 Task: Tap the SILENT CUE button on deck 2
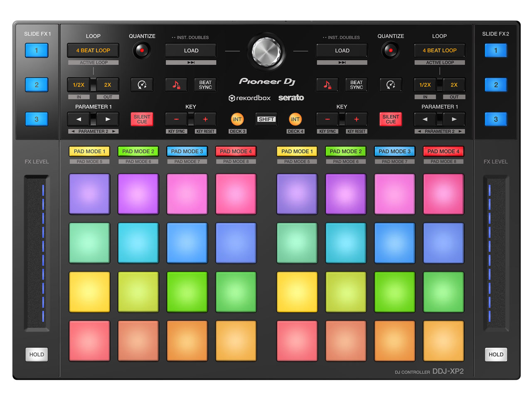[390, 119]
